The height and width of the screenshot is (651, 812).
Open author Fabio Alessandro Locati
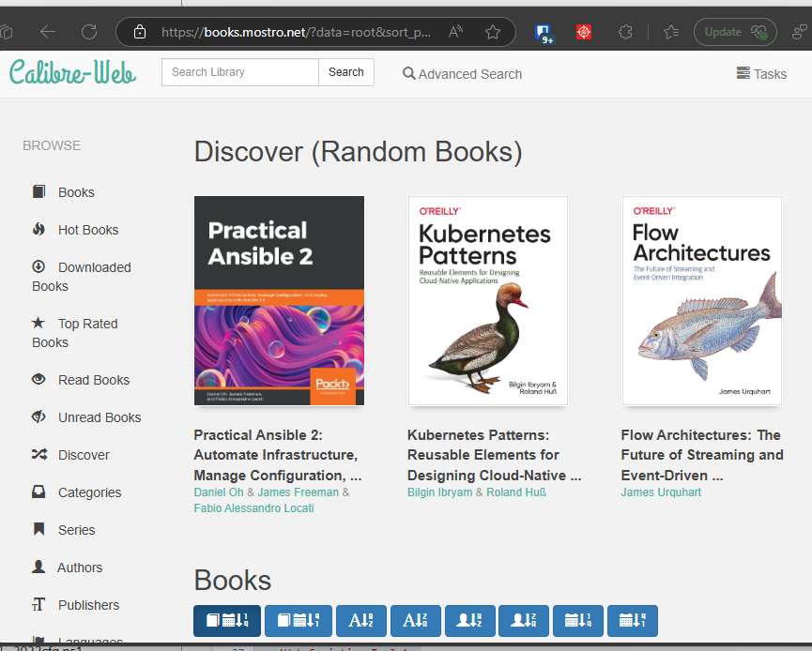point(253,508)
